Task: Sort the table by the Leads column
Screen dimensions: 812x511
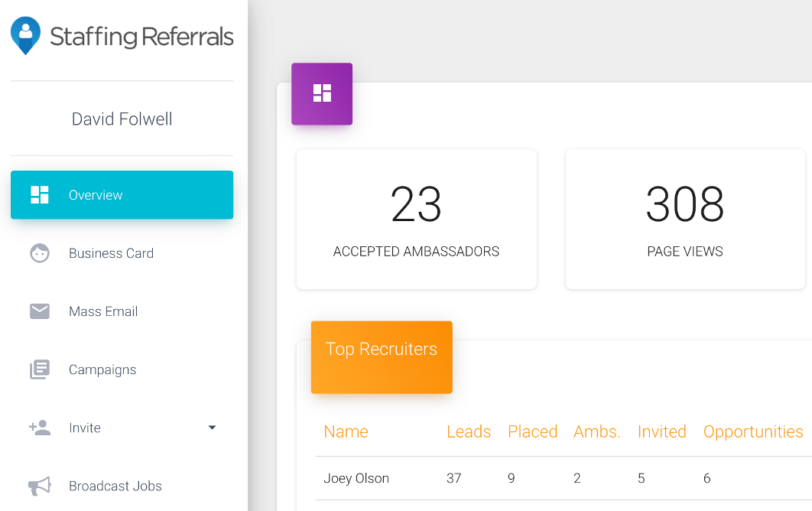Action: 469,431
